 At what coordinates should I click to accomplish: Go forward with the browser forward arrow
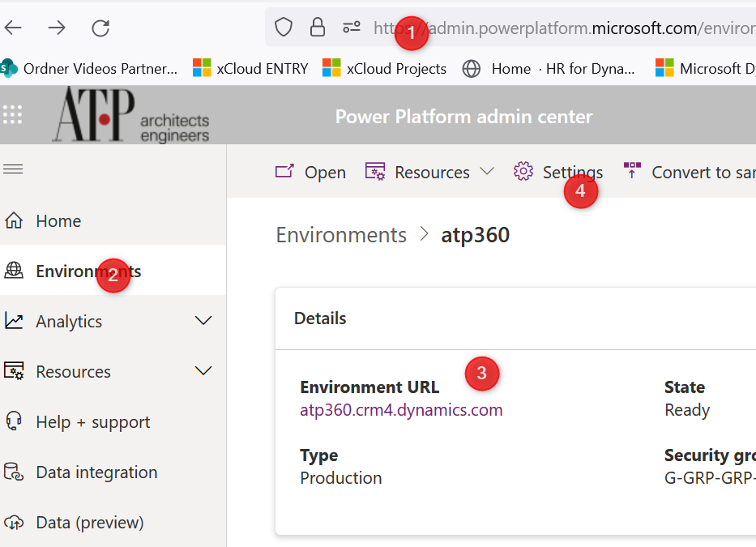(57, 28)
